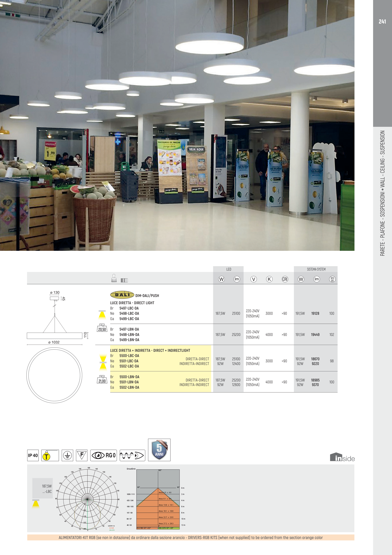Click the lm/W efficiency header symbol
The height and width of the screenshot is (555, 392).
[x=332, y=279]
